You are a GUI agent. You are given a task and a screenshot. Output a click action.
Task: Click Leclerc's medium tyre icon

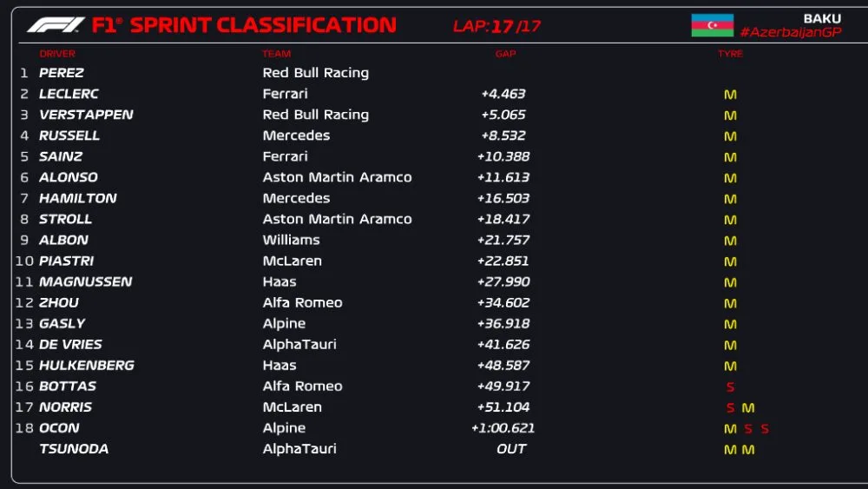point(730,95)
